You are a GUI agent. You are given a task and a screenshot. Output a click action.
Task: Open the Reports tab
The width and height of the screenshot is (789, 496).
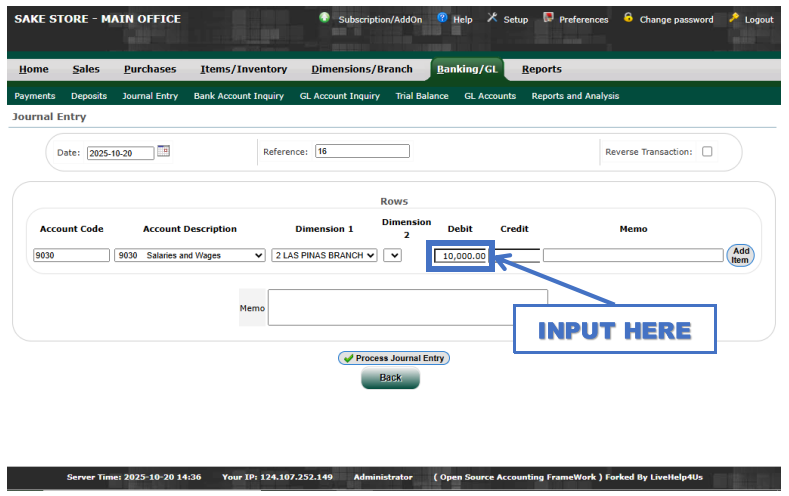[541, 69]
